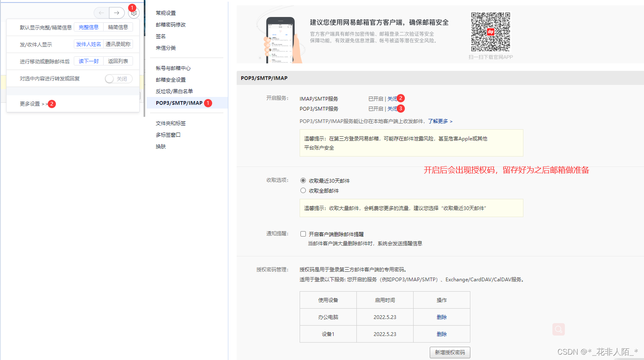Select 精简信息 display option
The height and width of the screenshot is (360, 644).
(118, 27)
